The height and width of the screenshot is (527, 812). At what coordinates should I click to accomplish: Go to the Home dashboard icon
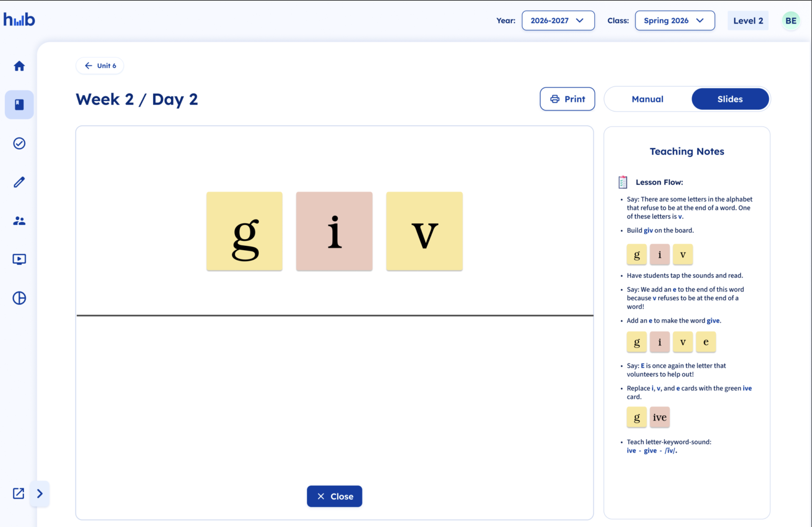19,66
